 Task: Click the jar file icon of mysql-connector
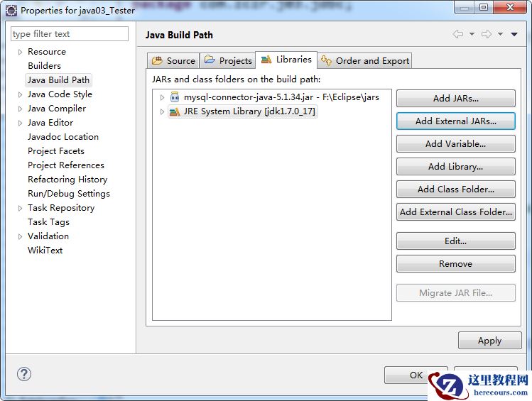pyautogui.click(x=175, y=97)
